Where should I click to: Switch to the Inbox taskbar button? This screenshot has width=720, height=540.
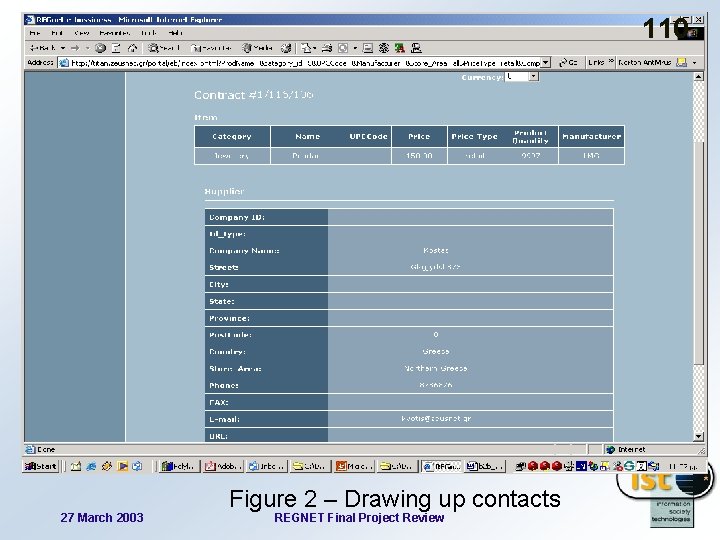(x=266, y=467)
